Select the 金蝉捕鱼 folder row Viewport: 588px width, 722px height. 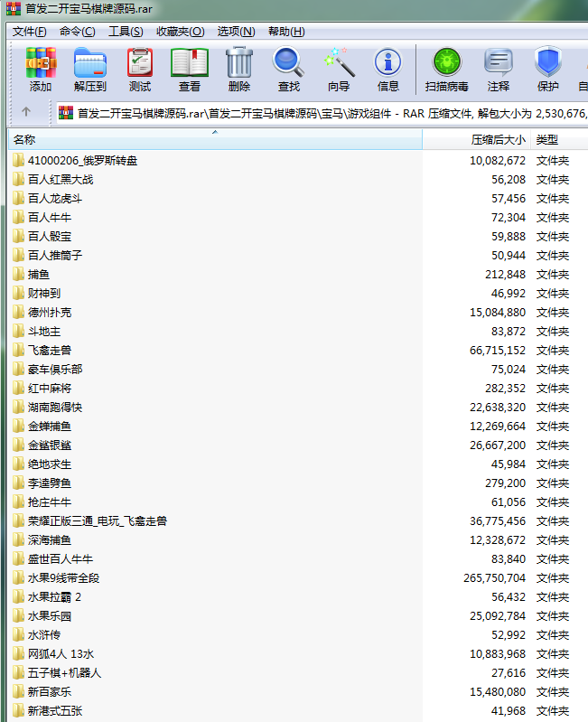pyautogui.click(x=298, y=427)
